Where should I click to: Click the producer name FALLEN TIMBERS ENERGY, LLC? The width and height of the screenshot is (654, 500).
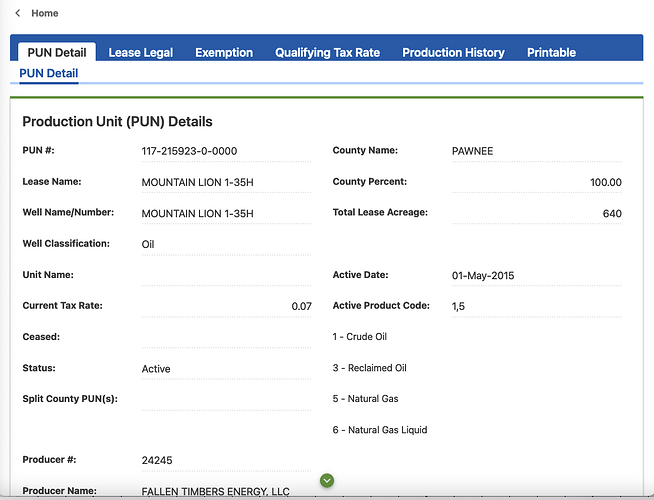[x=215, y=492]
